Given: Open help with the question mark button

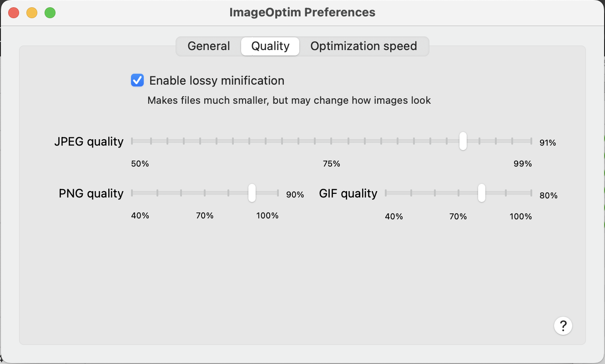Looking at the screenshot, I should [563, 326].
